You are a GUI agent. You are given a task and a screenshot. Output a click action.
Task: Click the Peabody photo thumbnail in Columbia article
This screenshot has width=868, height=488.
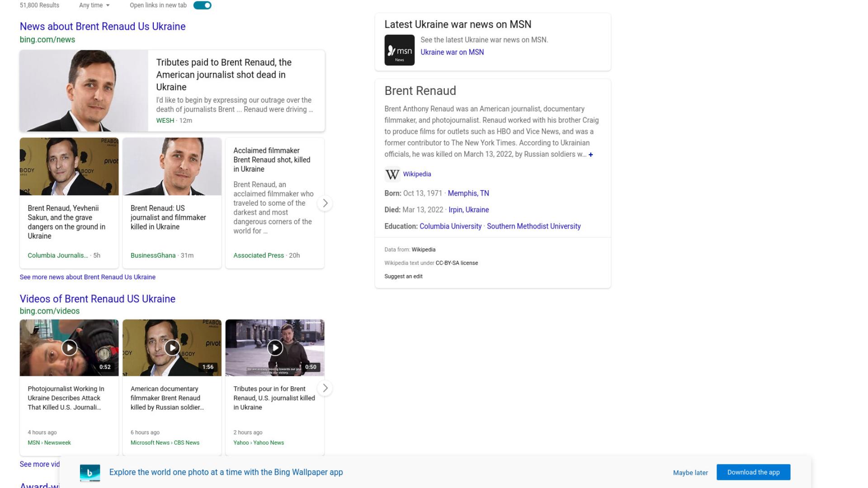[69, 167]
